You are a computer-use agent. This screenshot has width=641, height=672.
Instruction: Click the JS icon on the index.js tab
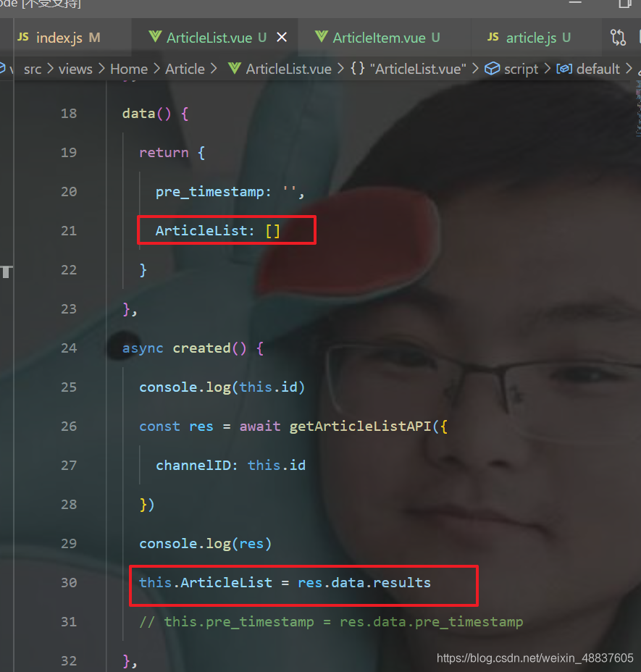click(x=23, y=36)
